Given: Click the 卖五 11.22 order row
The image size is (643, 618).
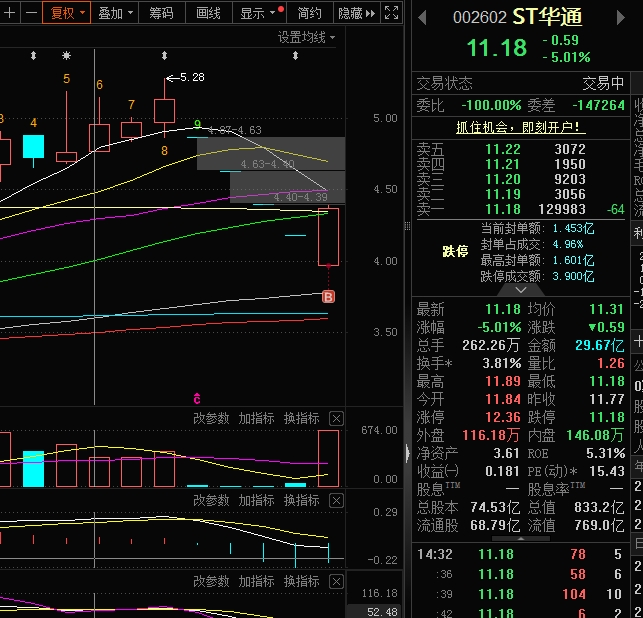Looking at the screenshot, I should point(521,149).
